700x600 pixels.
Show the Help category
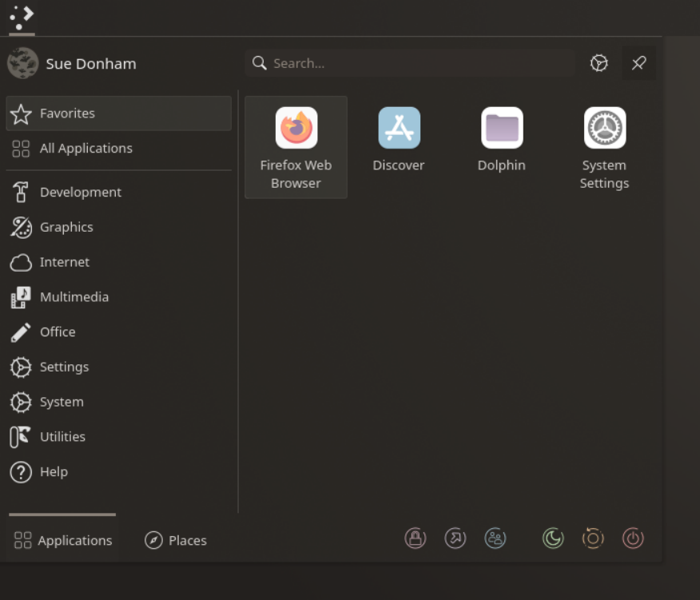[119, 472]
